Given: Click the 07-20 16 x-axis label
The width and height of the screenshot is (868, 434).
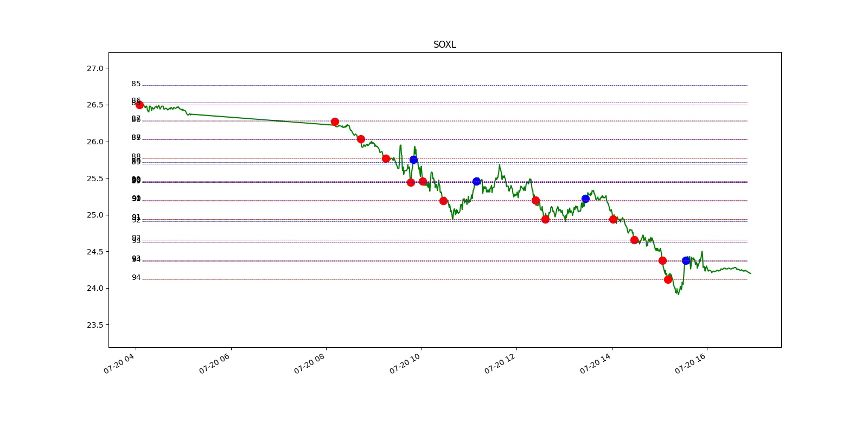Looking at the screenshot, I should (691, 363).
